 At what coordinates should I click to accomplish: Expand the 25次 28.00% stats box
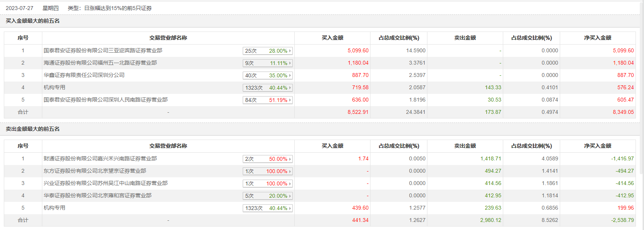(268, 51)
